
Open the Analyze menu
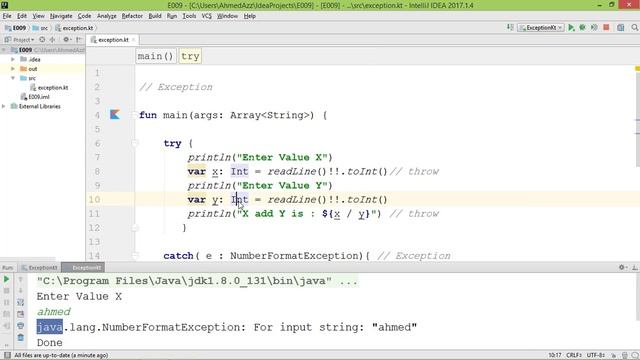[107, 16]
